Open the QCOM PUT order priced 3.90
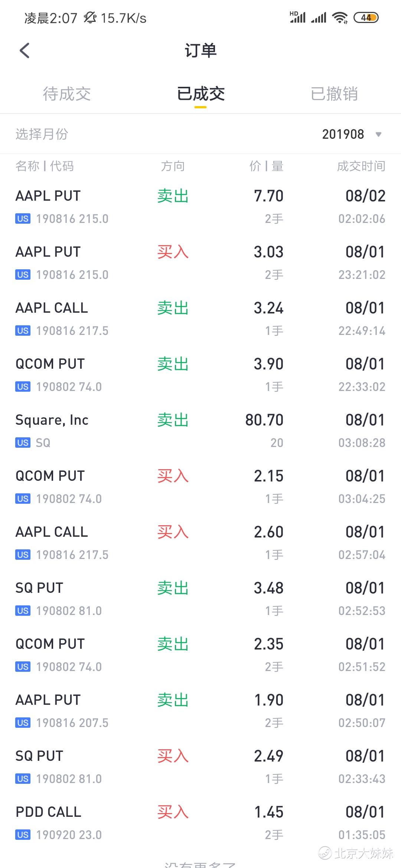Image resolution: width=401 pixels, height=868 pixels. pos(200,374)
